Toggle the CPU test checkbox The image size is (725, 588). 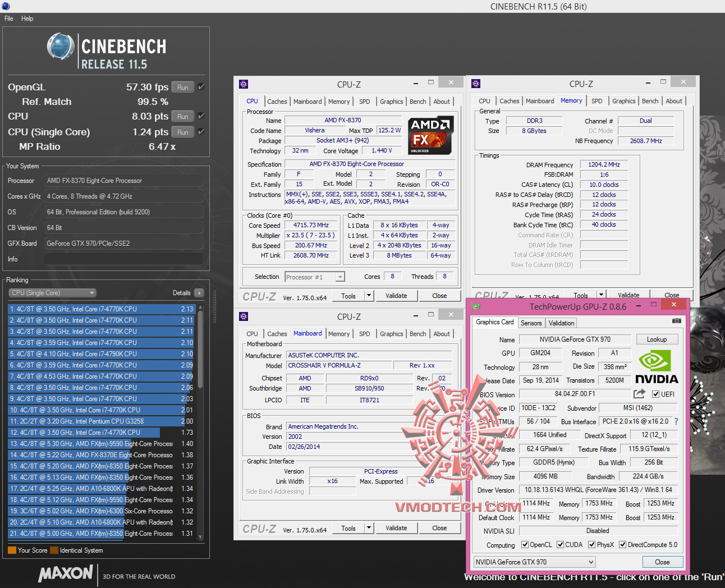click(201, 116)
